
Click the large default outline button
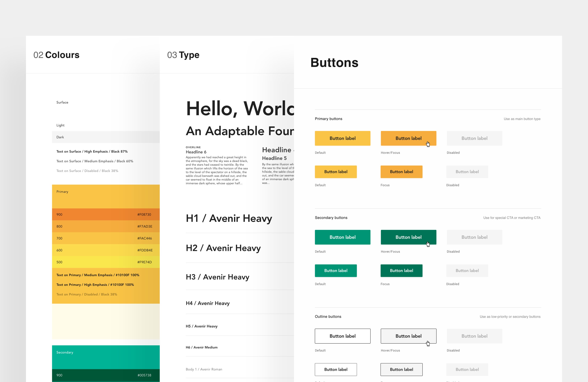[x=342, y=336]
